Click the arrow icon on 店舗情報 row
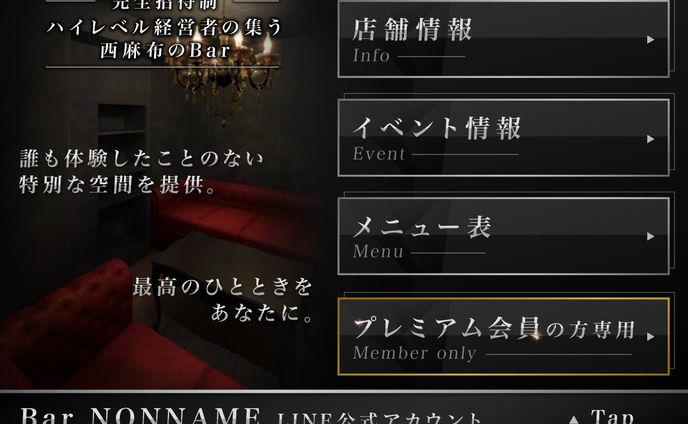Screen dimensions: 688x424 pyautogui.click(x=651, y=40)
